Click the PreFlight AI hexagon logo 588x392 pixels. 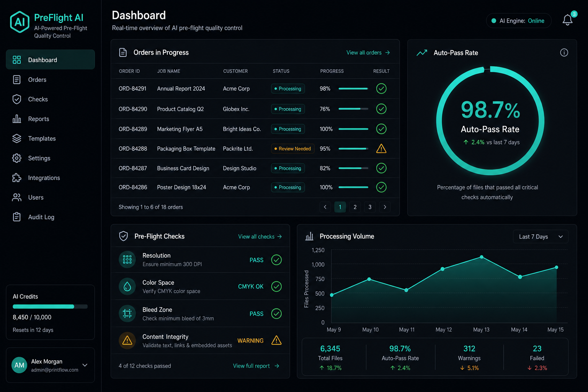(x=20, y=22)
